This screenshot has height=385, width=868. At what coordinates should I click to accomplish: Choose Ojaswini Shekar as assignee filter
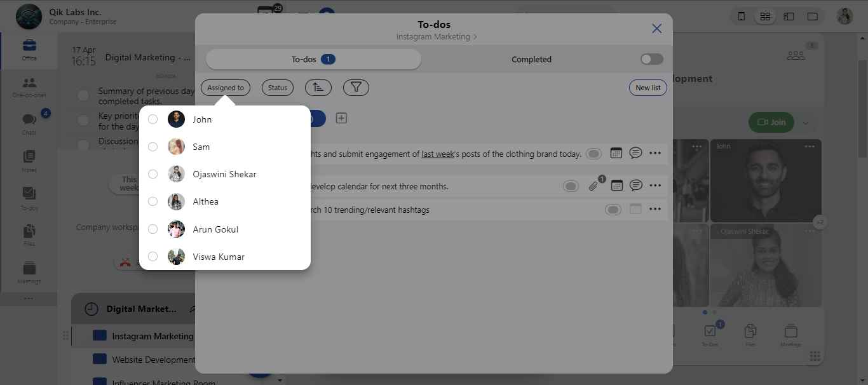(153, 174)
